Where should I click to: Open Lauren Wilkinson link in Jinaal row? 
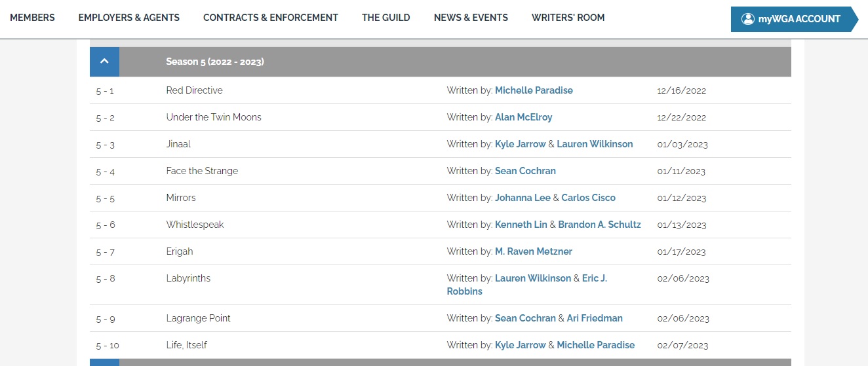point(595,144)
